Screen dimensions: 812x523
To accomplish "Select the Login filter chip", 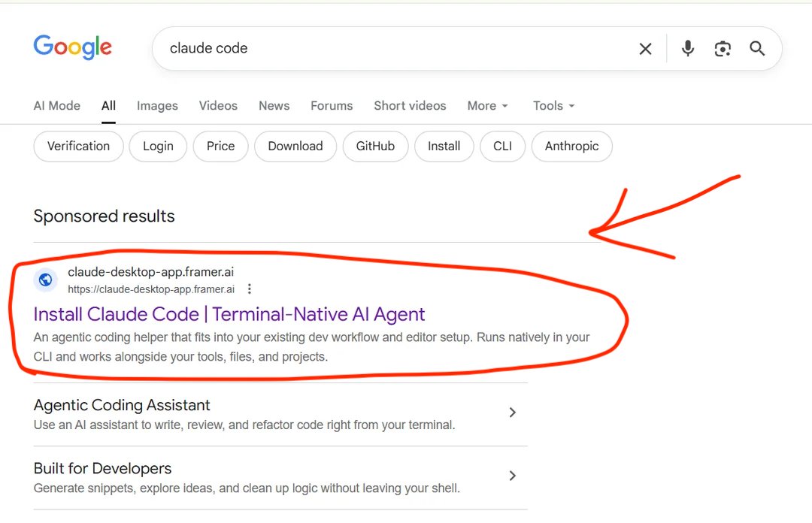I will tap(158, 146).
